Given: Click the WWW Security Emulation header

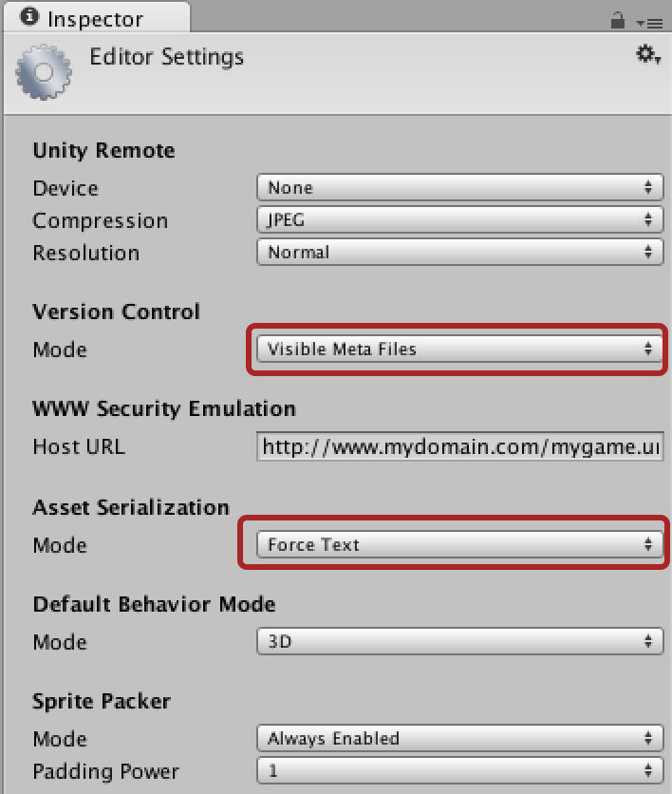Looking at the screenshot, I should point(164,408).
